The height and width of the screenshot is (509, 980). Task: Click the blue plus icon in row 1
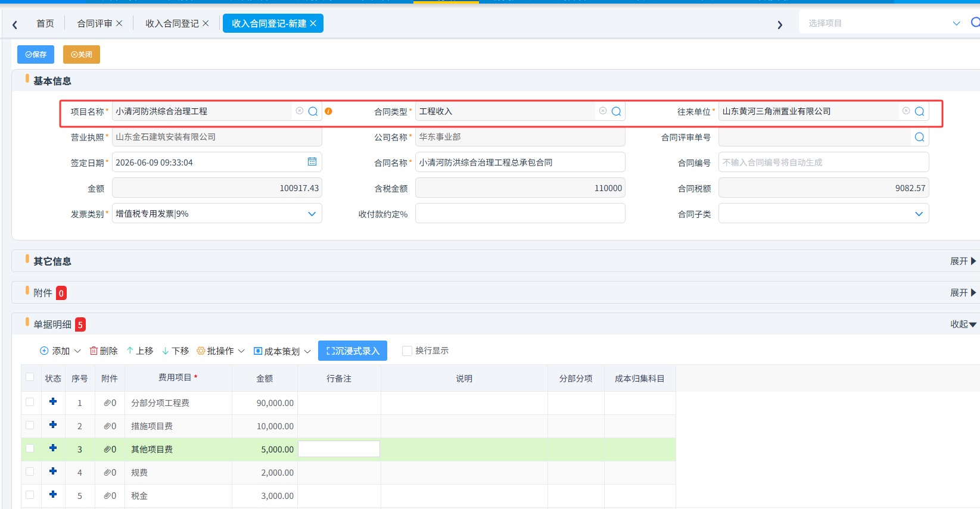53,401
